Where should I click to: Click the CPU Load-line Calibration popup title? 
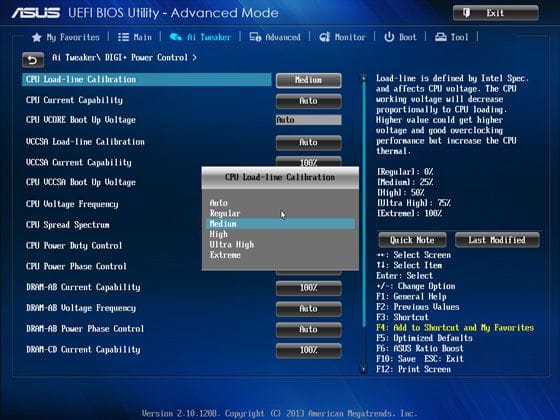click(280, 178)
